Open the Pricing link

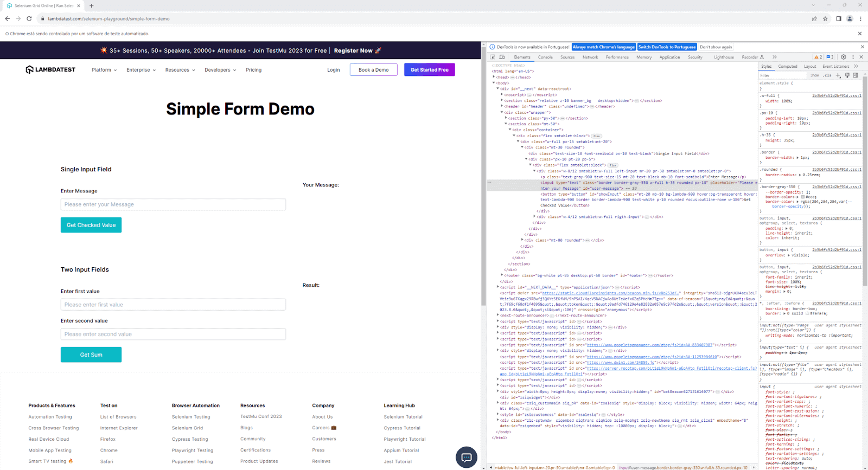click(253, 70)
